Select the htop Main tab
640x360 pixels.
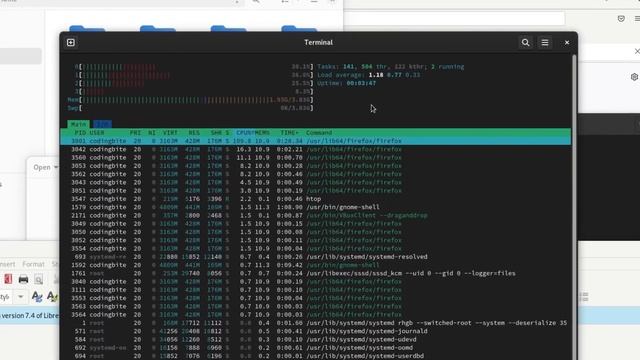78,124
